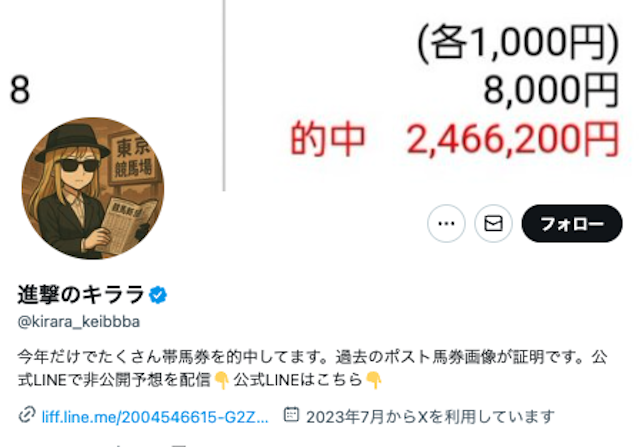Click the vertical divider line in banner
Viewport: 640px width, 447px height.
click(x=224, y=95)
